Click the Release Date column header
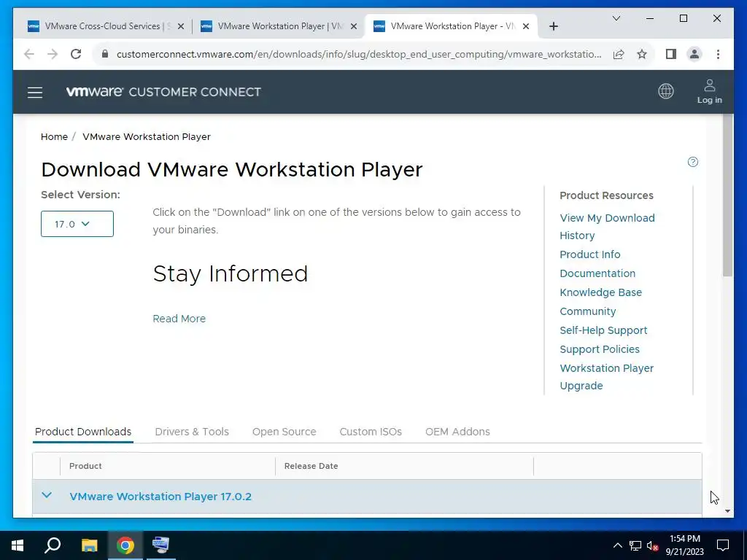The height and width of the screenshot is (560, 747). tap(311, 466)
